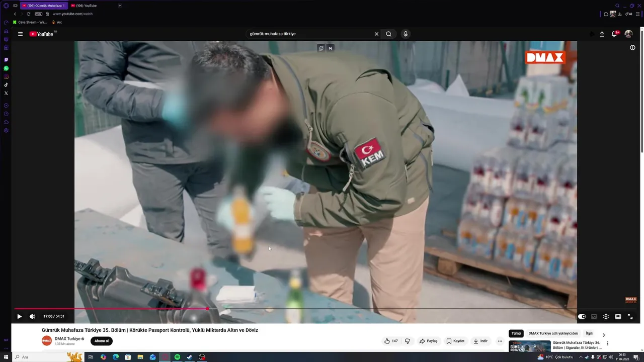
Task: Open the Arc bookmark
Action: [57, 22]
